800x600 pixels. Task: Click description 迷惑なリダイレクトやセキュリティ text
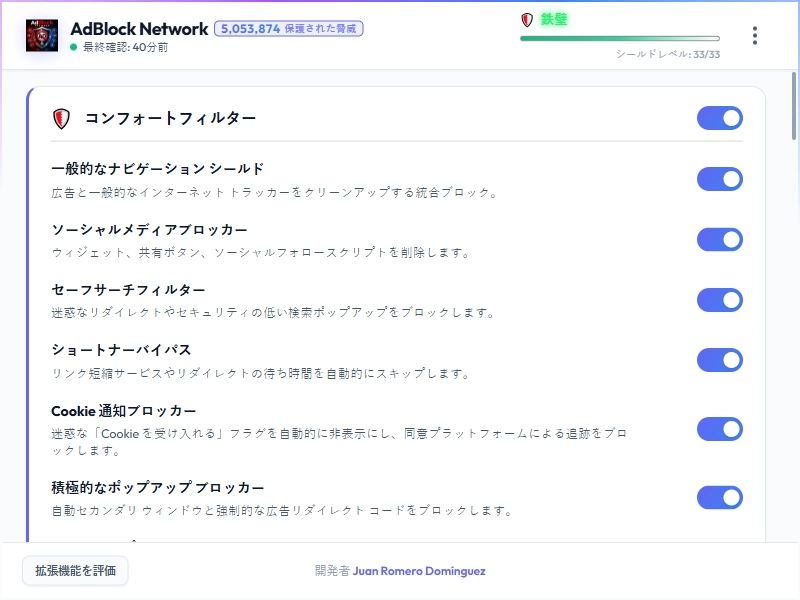(273, 313)
